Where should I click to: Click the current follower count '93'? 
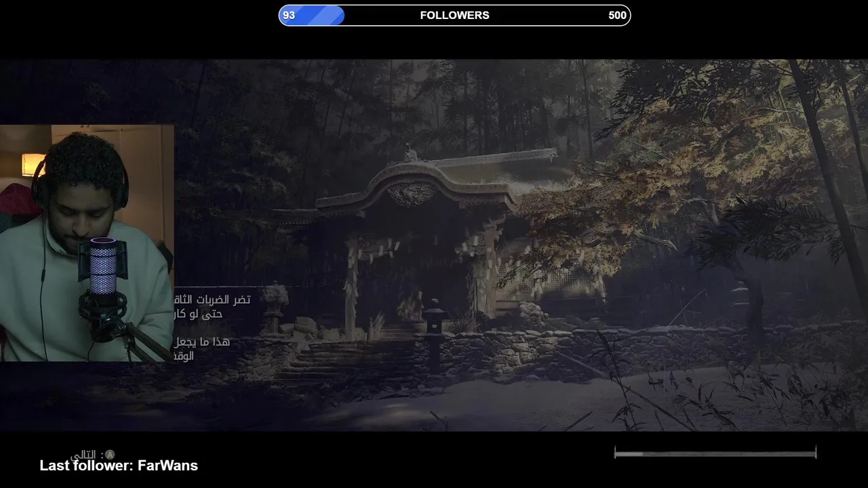point(289,16)
